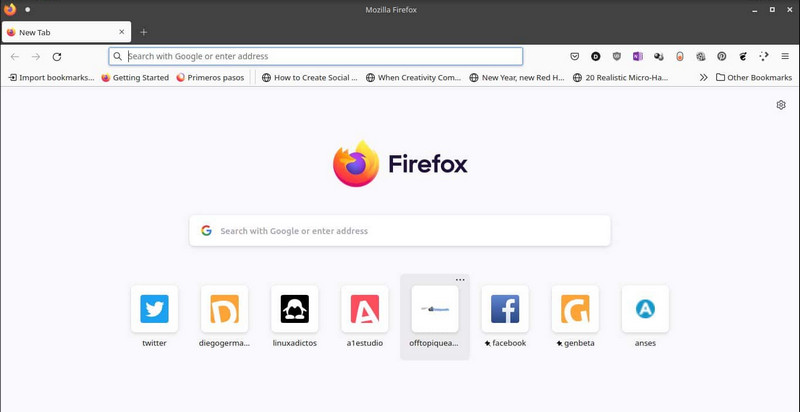
Task: Open three-dot menu on offtopiquea tile
Action: 460,280
